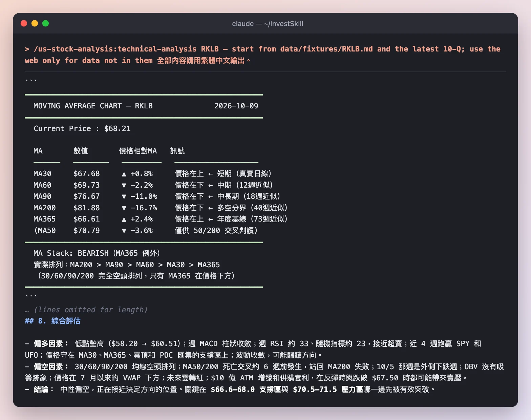Click the MA200 value '$81.88'

point(87,208)
